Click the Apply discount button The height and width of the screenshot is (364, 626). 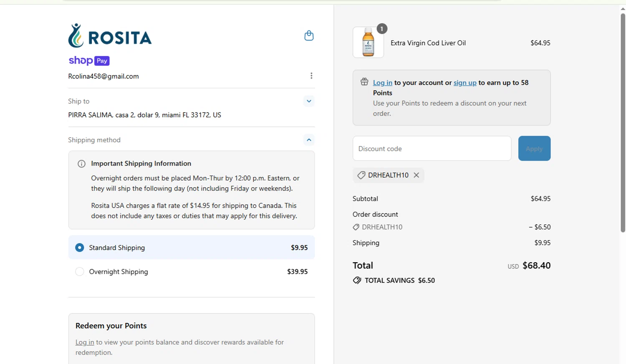tap(534, 148)
